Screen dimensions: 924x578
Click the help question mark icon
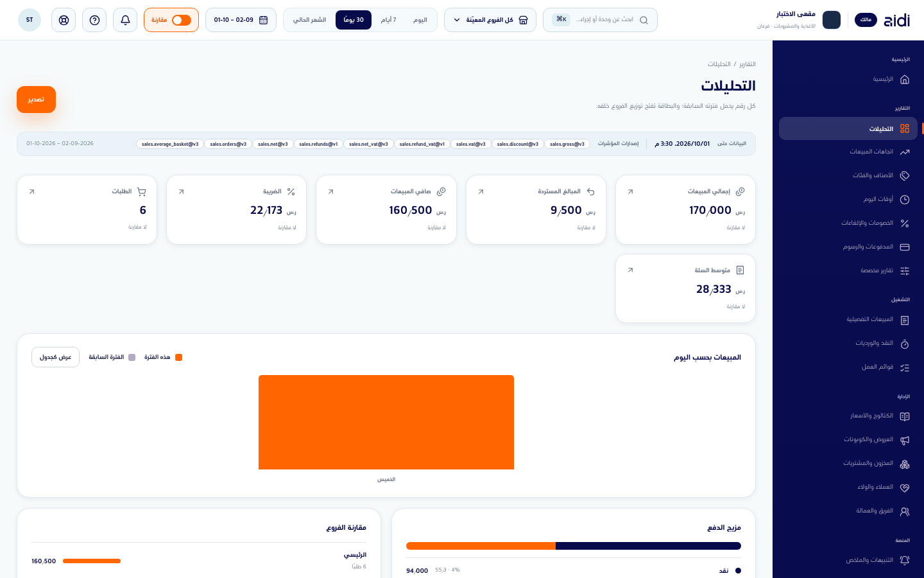click(x=94, y=20)
